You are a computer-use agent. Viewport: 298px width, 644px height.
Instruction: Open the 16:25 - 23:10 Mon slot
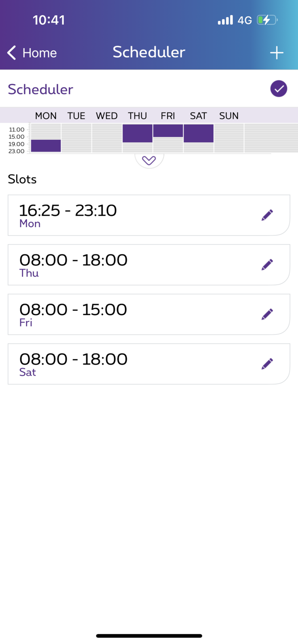click(129, 215)
